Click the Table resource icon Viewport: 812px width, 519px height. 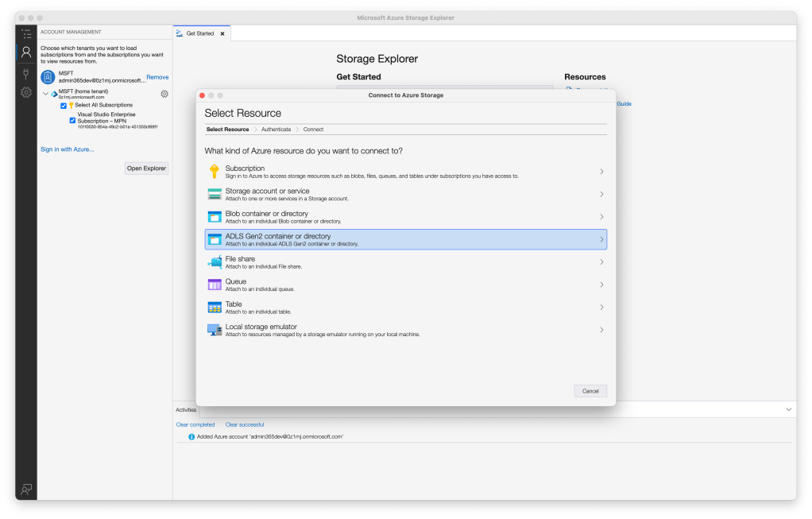click(215, 305)
